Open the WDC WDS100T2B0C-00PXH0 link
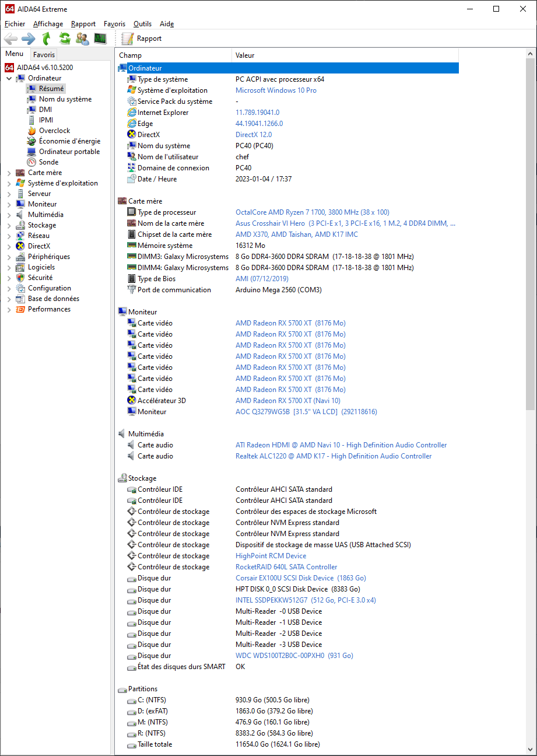The height and width of the screenshot is (756, 537). click(294, 656)
